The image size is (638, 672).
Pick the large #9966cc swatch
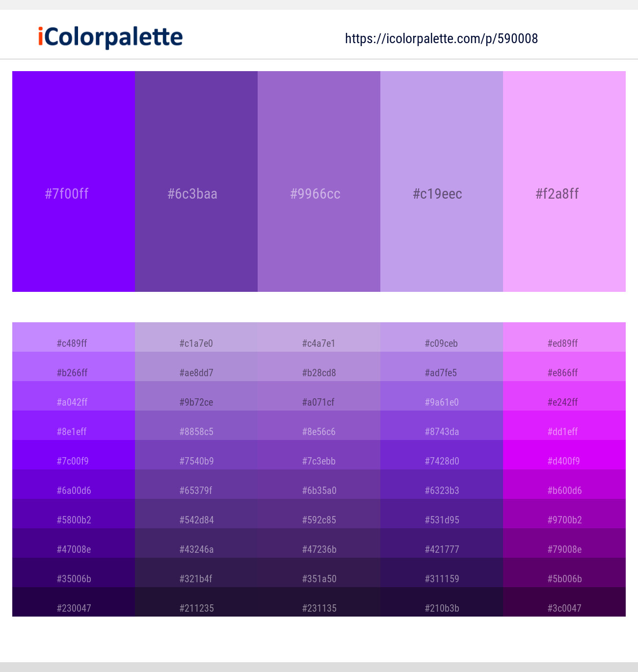[x=319, y=181]
